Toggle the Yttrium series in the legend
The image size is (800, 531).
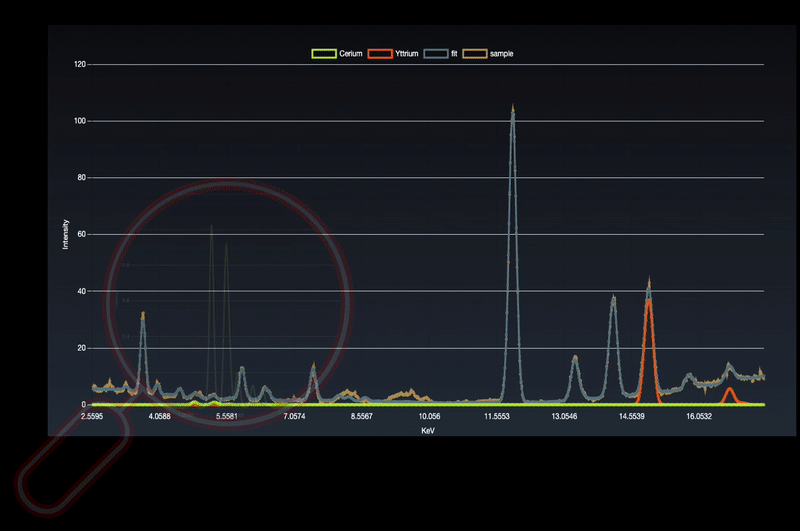pos(393,54)
